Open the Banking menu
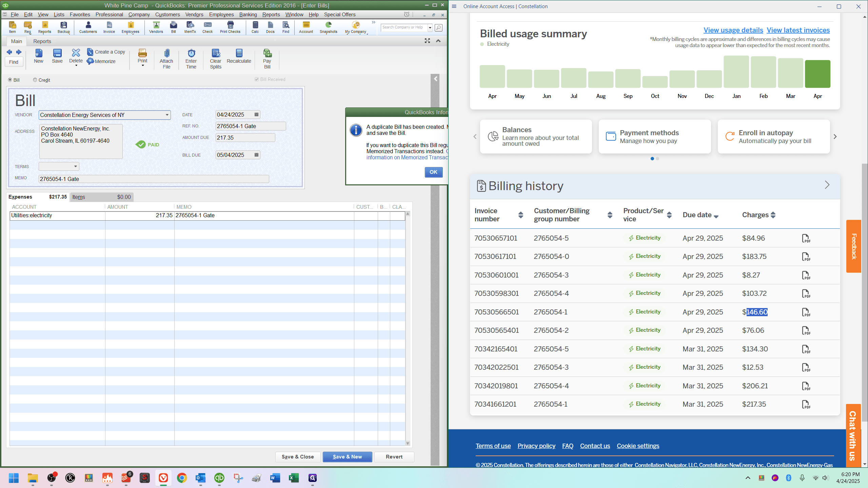The height and width of the screenshot is (488, 868). [248, 15]
